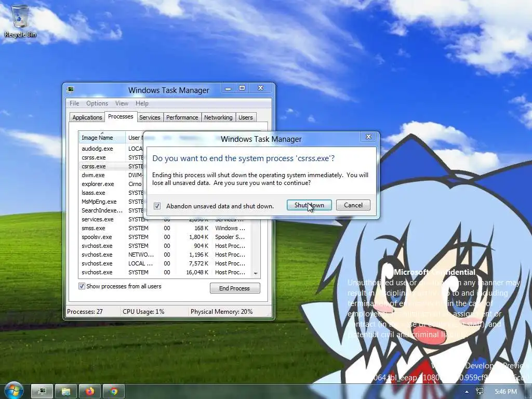The height and width of the screenshot is (399, 532).
Task: Open the File menu
Action: click(x=74, y=103)
